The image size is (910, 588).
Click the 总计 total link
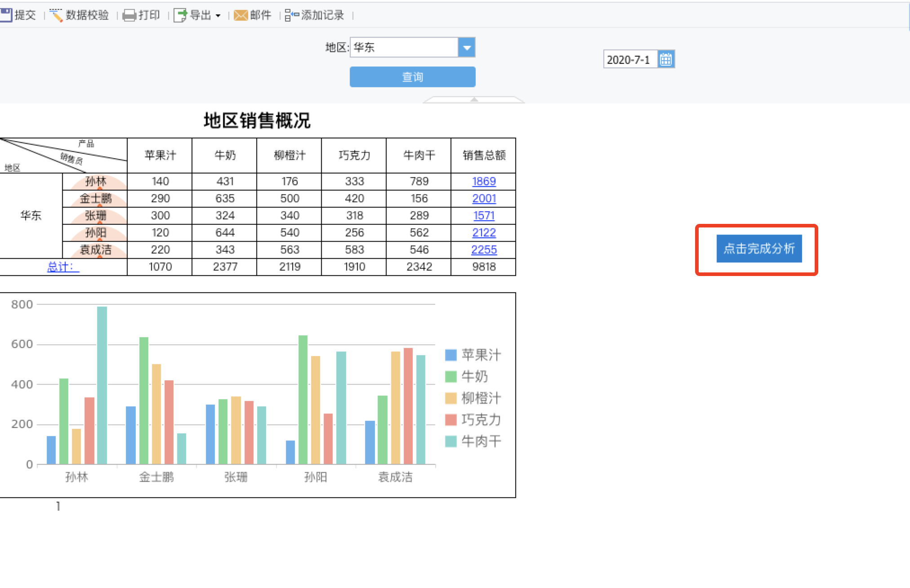pyautogui.click(x=63, y=267)
